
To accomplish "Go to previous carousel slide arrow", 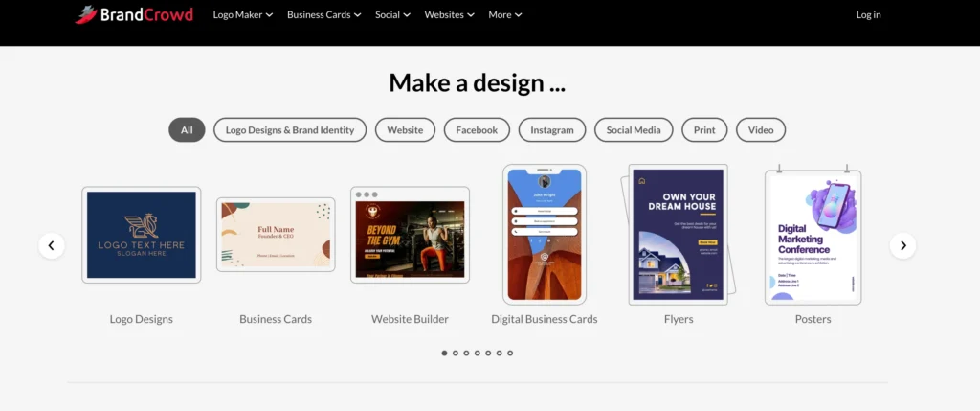I will pos(52,246).
